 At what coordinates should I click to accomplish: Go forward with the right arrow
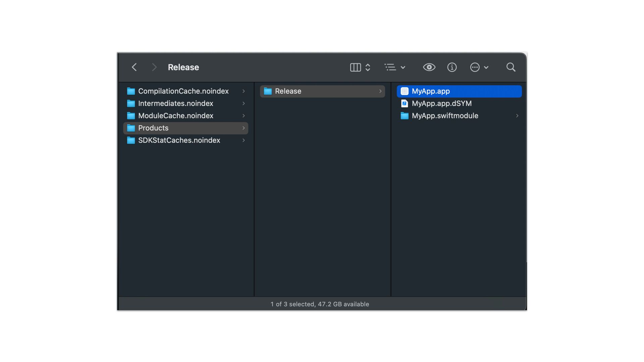tap(154, 67)
